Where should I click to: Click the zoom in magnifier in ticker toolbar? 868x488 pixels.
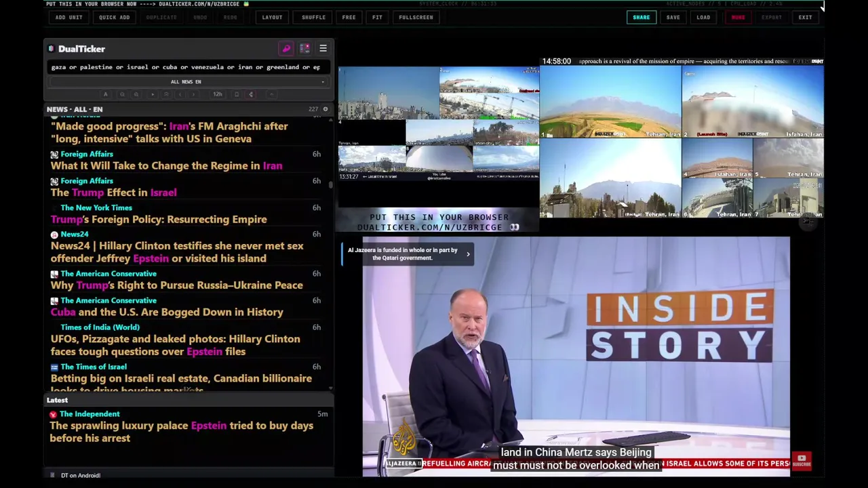136,94
